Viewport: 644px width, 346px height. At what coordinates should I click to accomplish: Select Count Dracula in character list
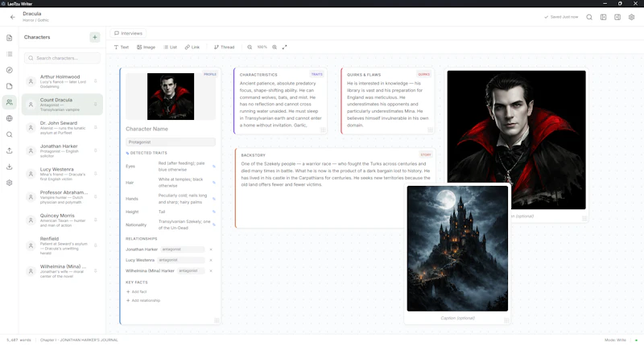[63, 105]
